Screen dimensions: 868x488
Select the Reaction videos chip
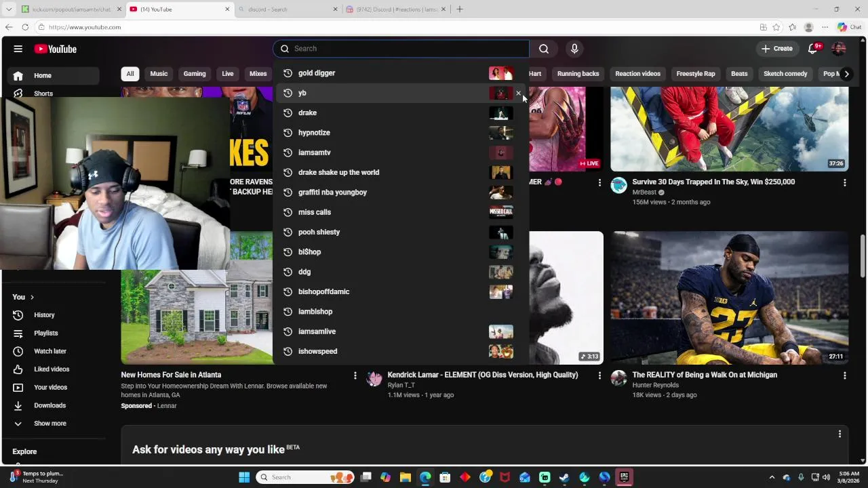click(638, 74)
